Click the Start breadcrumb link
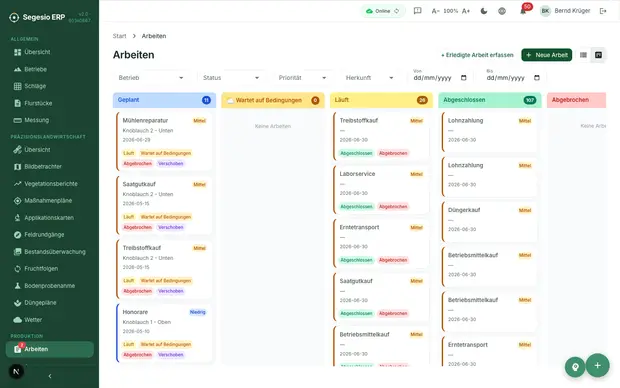The image size is (620, 388). coord(119,36)
